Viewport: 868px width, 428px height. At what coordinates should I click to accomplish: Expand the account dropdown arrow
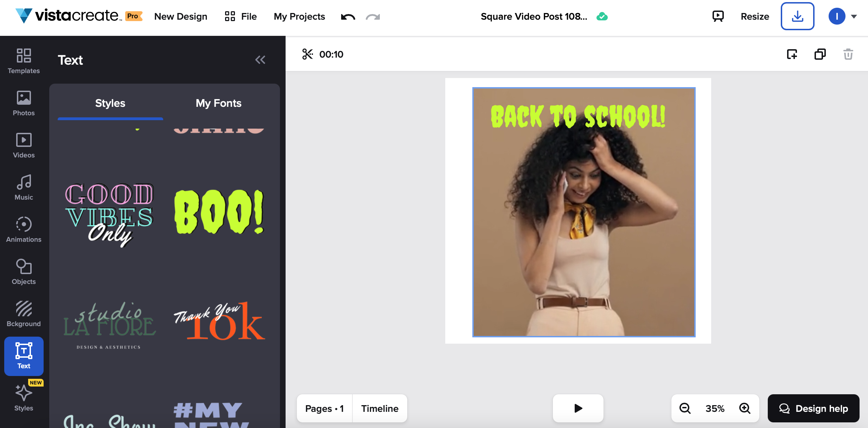point(854,17)
